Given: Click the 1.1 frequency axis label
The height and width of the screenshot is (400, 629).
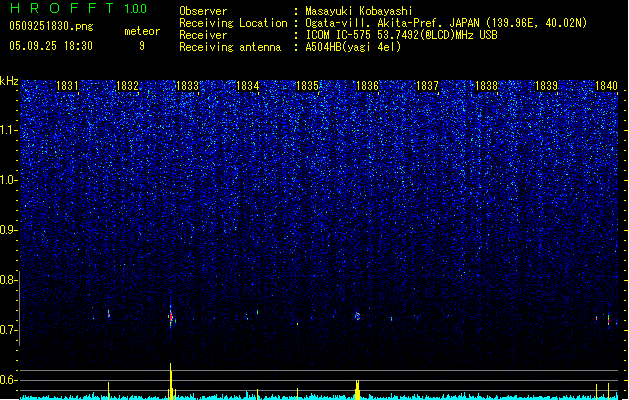Looking at the screenshot, I should 9,130.
